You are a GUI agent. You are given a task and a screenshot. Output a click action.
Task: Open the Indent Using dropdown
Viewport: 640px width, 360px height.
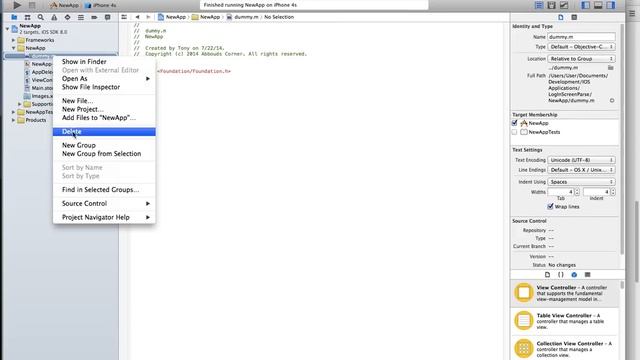coord(581,182)
